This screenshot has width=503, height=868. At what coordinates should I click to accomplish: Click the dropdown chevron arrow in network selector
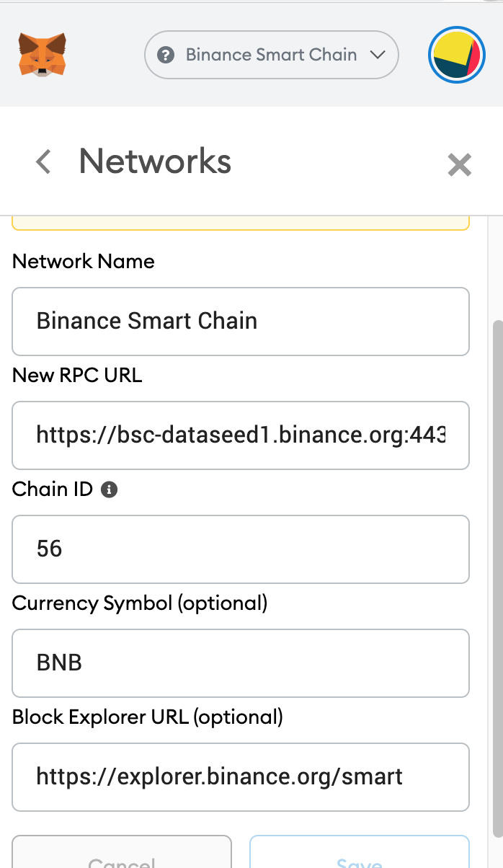(377, 55)
